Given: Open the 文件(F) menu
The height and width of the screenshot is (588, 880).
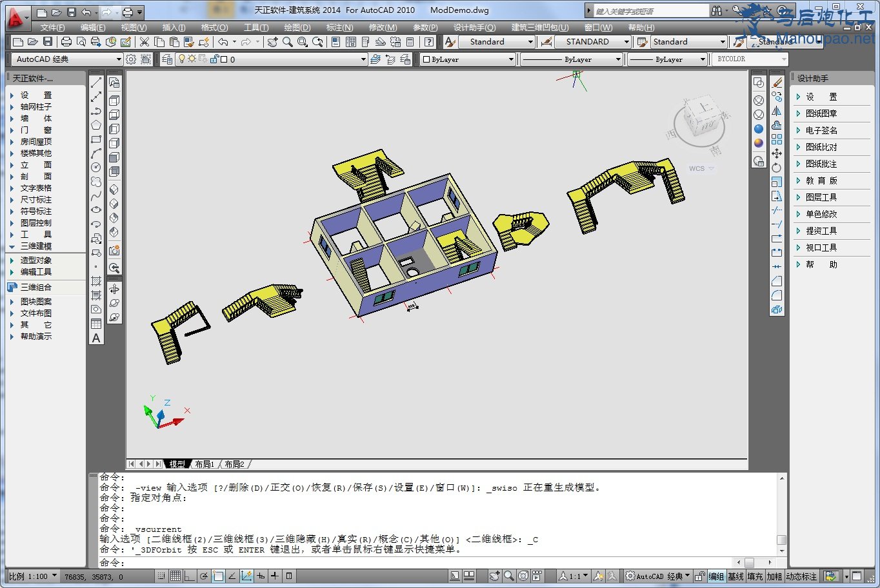Looking at the screenshot, I should point(52,28).
